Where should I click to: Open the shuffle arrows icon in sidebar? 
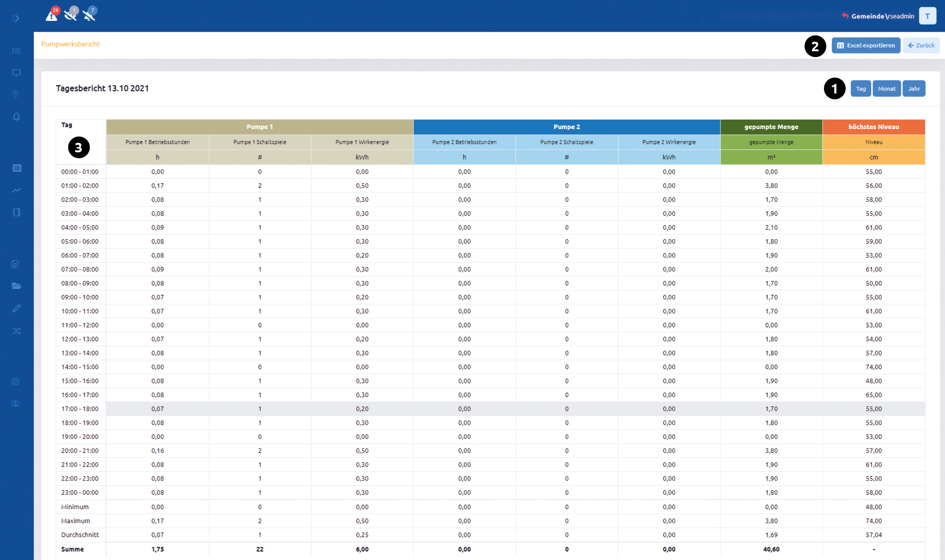coord(16,331)
